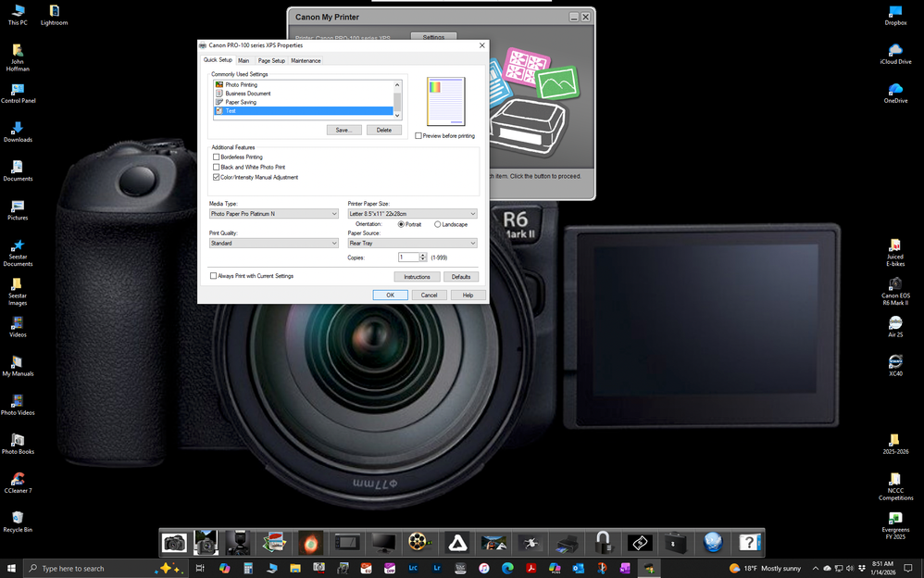924x578 pixels.
Task: Open the Page Setup tab
Action: (x=271, y=59)
